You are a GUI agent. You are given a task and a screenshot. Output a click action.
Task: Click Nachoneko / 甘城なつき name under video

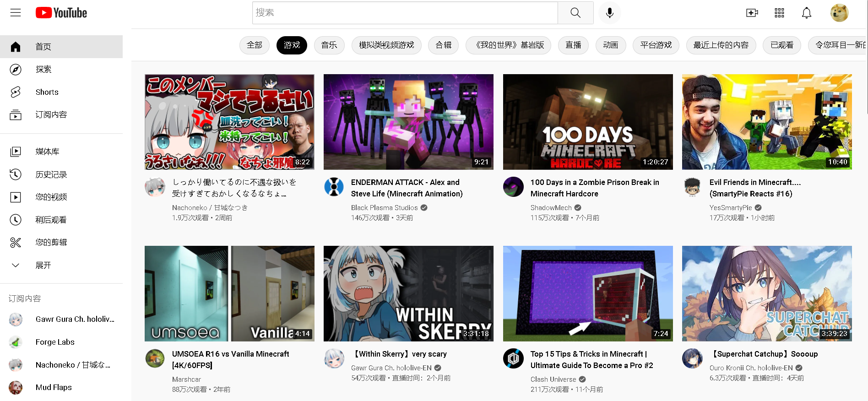(210, 208)
